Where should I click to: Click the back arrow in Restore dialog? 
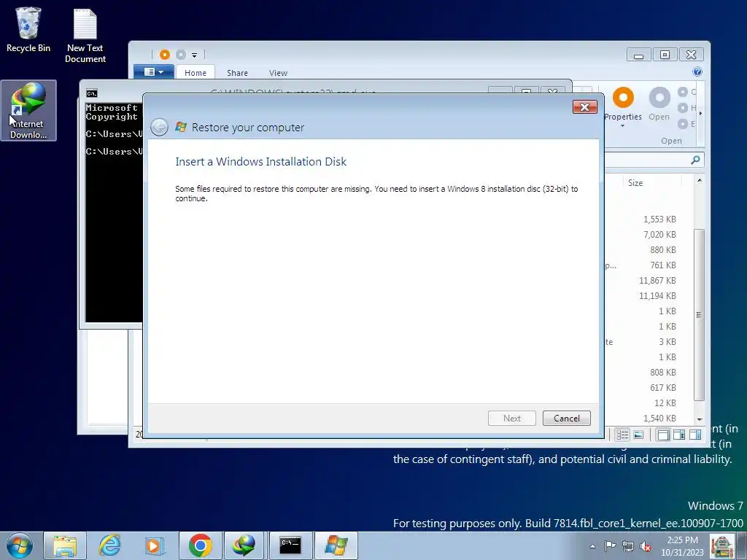(159, 127)
